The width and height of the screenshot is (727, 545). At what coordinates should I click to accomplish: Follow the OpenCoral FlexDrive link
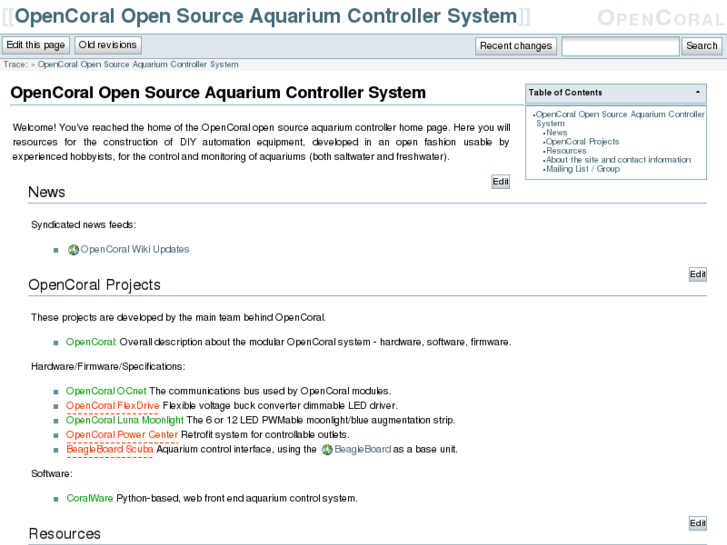112,406
